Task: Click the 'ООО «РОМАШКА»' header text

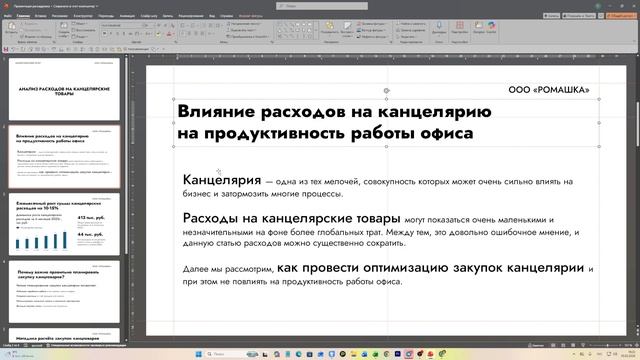Action: (x=549, y=90)
